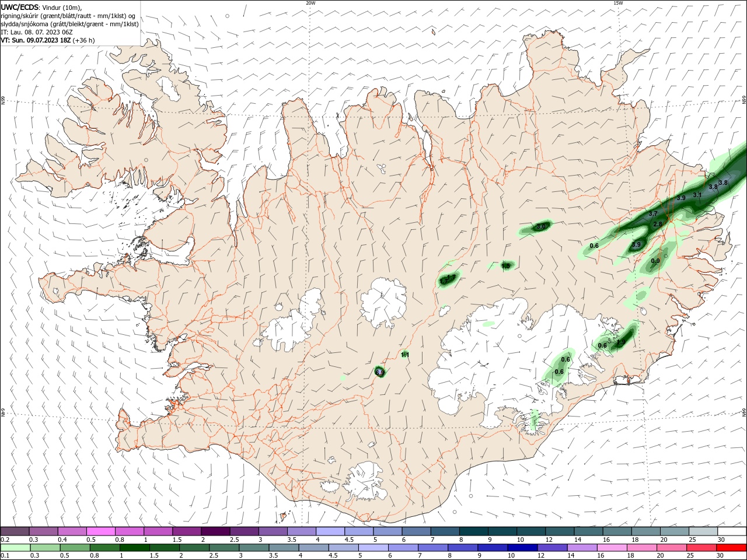The image size is (747, 560).
Task: Click the darkest green 1–1.5 rain legend swatch
Action: click(134, 548)
